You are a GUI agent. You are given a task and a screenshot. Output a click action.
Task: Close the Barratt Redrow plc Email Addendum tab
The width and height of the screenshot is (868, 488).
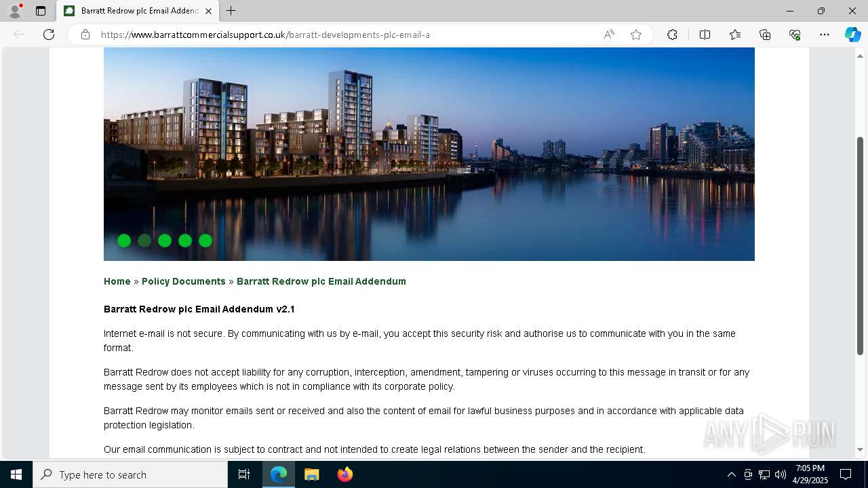pyautogui.click(x=208, y=11)
